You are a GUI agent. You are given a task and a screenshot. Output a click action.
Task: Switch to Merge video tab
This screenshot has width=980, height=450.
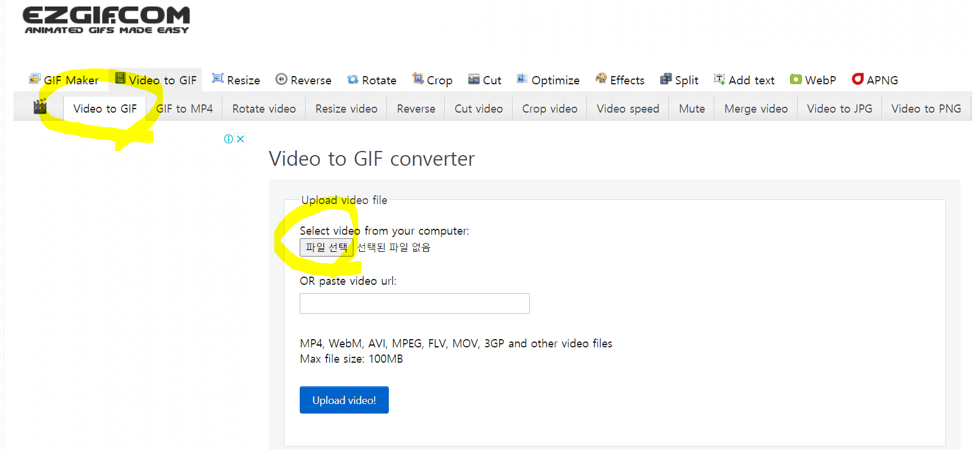click(x=756, y=109)
